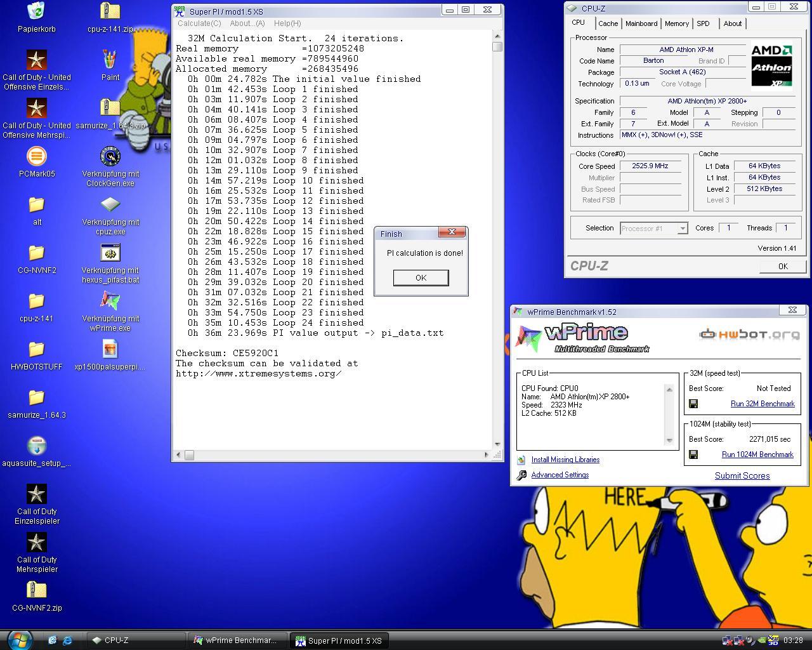Open the cpu-z-141 folder
The height and width of the screenshot is (650, 812).
tap(37, 301)
